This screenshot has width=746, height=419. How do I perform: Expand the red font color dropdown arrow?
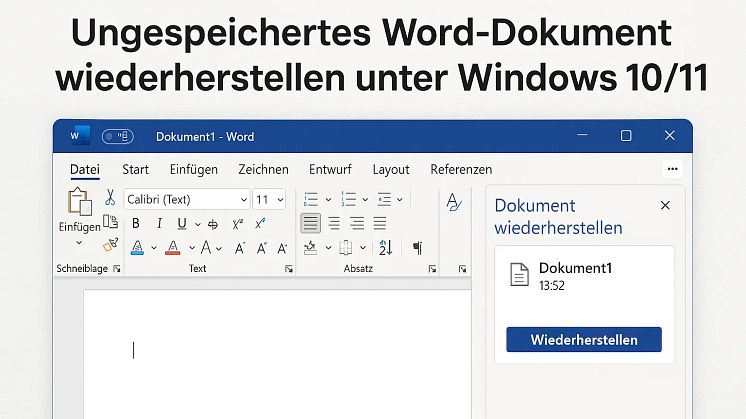click(x=192, y=248)
